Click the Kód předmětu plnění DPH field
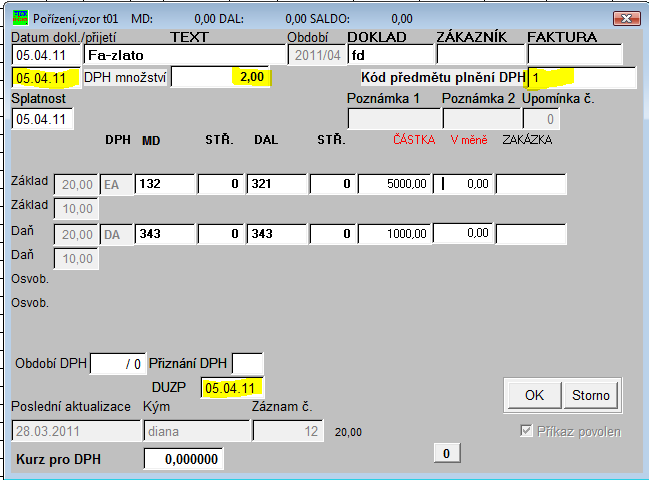 582,77
